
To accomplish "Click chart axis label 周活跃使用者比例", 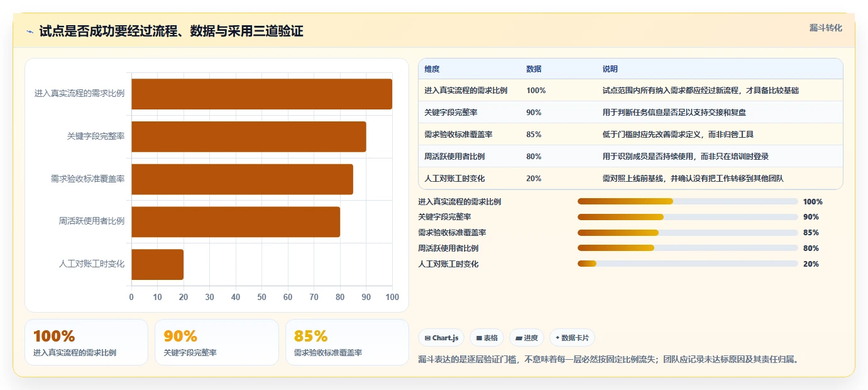I will pyautogui.click(x=91, y=221).
